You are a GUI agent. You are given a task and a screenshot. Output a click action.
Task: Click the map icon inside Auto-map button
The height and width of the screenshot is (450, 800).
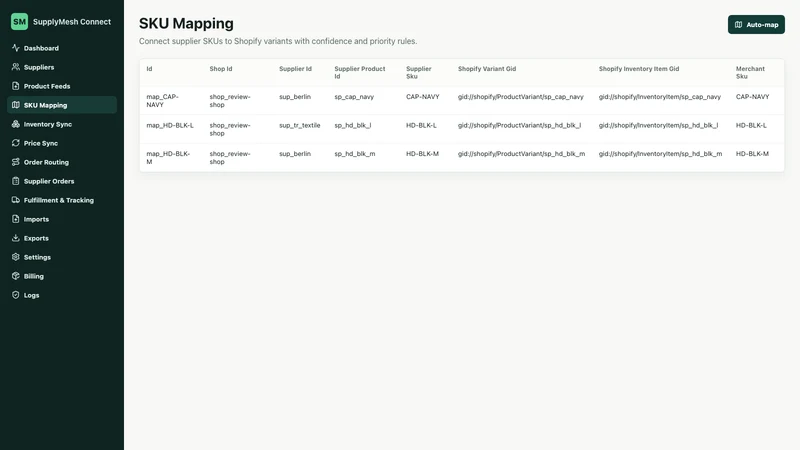pyautogui.click(x=738, y=24)
